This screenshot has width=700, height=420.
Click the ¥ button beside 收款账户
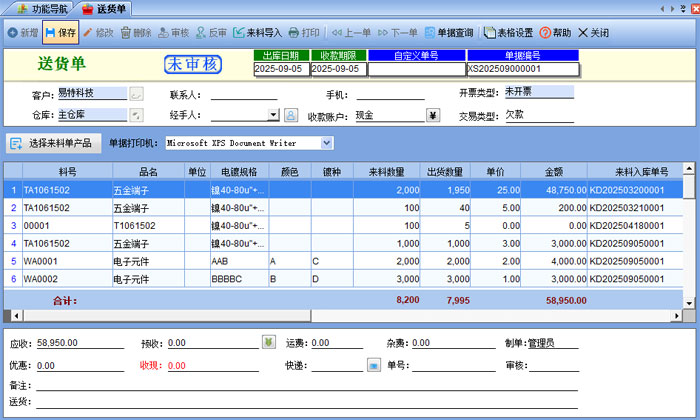432,115
